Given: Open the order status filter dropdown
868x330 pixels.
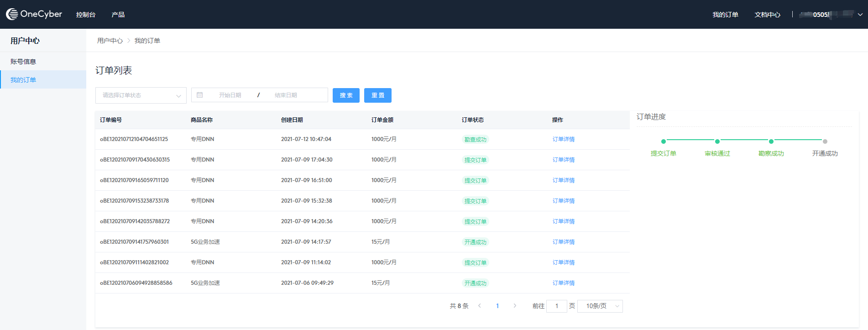Looking at the screenshot, I should 141,95.
